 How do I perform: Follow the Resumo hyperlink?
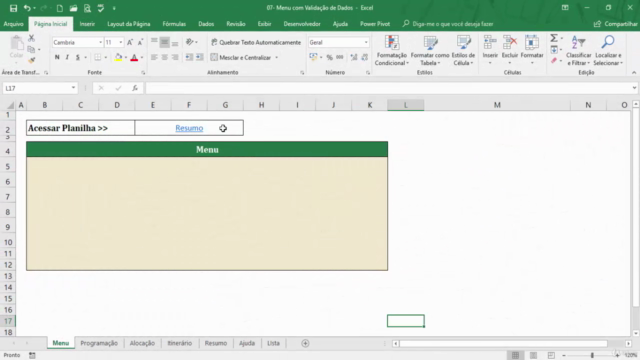[x=189, y=128]
